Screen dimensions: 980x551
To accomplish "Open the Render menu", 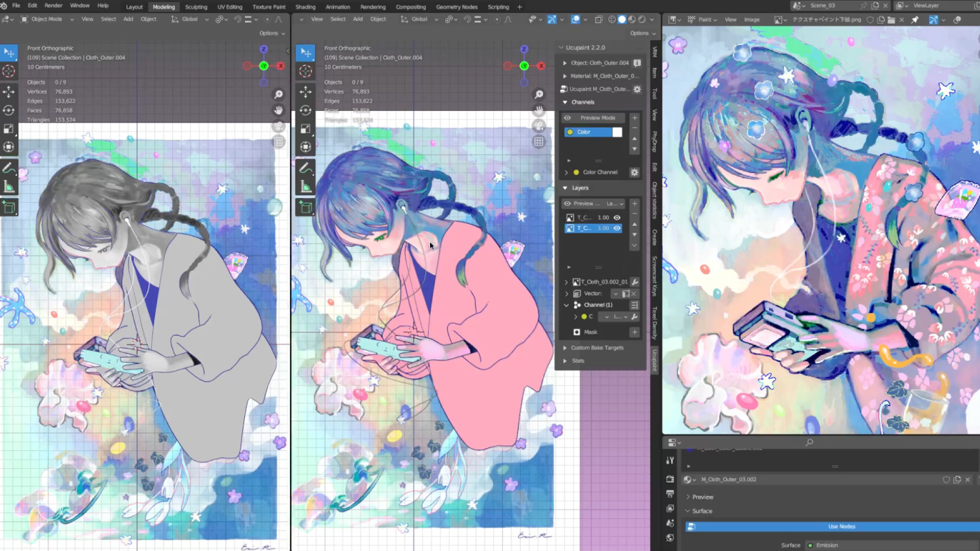I will pos(54,5).
